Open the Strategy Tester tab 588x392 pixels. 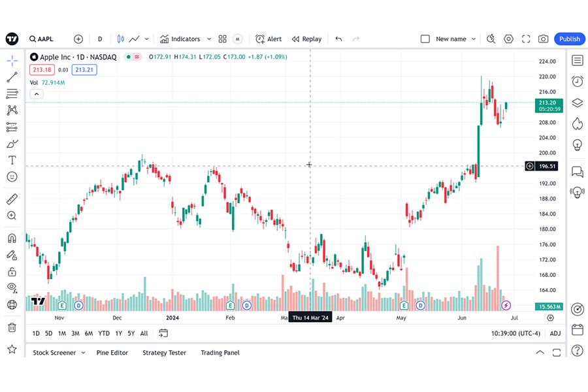pos(164,353)
